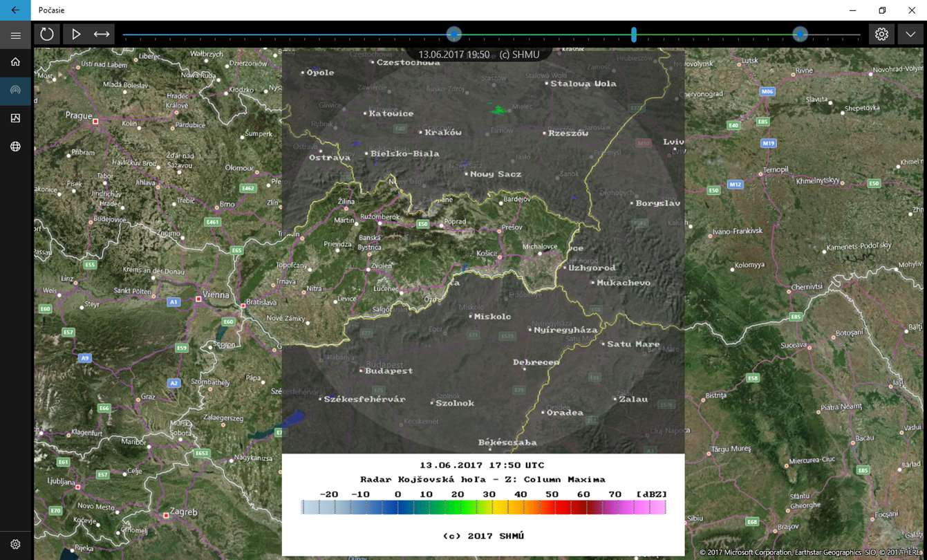Image resolution: width=927 pixels, height=560 pixels.
Task: Restore down the Počasie window
Action: pyautogui.click(x=882, y=10)
